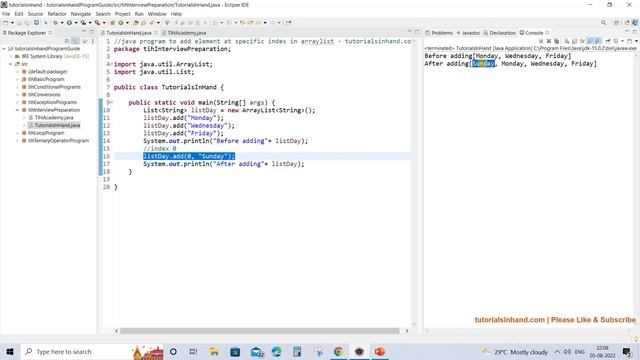
Task: Collapse the tihInterviewPreparation package
Action: tap(18, 110)
